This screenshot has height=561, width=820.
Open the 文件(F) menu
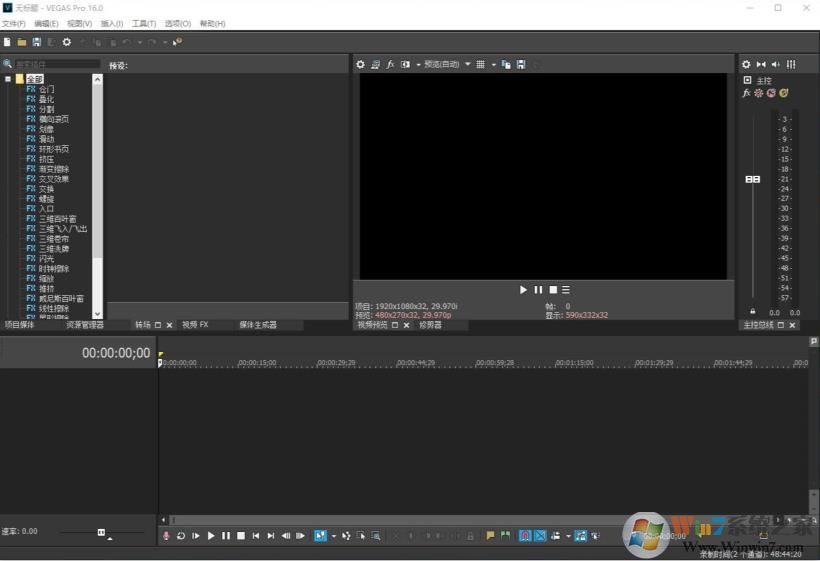13,23
